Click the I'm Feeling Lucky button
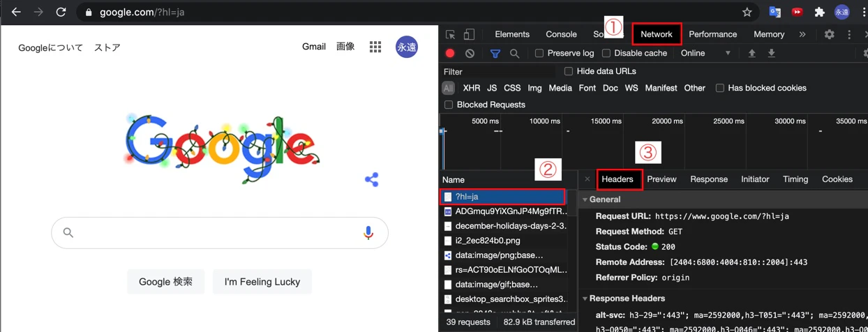 click(262, 282)
